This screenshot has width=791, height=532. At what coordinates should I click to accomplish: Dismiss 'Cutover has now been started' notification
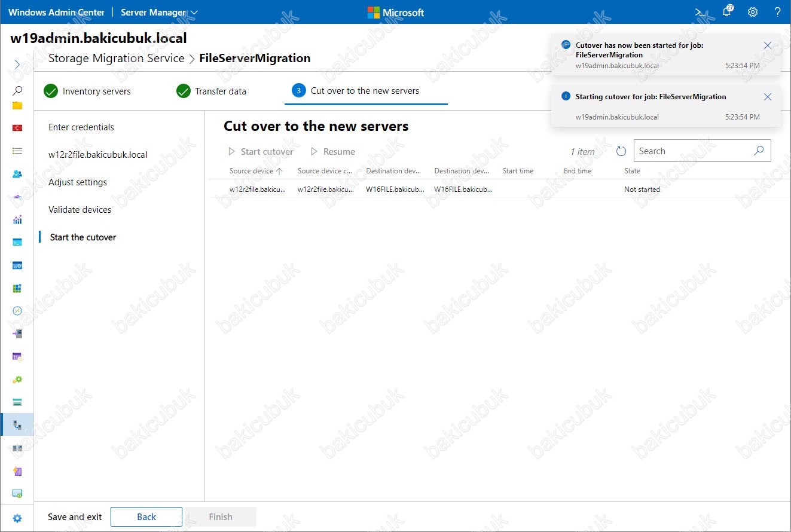[x=768, y=45]
